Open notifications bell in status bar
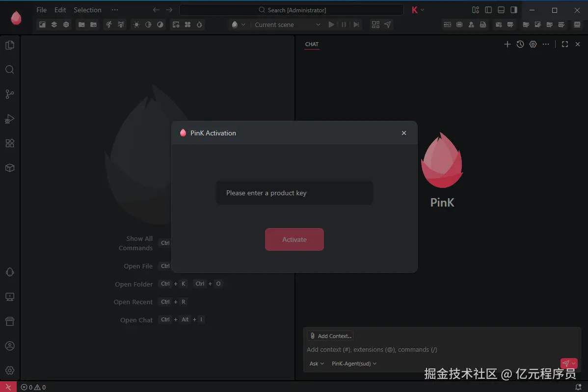The width and height of the screenshot is (588, 392). (x=578, y=387)
